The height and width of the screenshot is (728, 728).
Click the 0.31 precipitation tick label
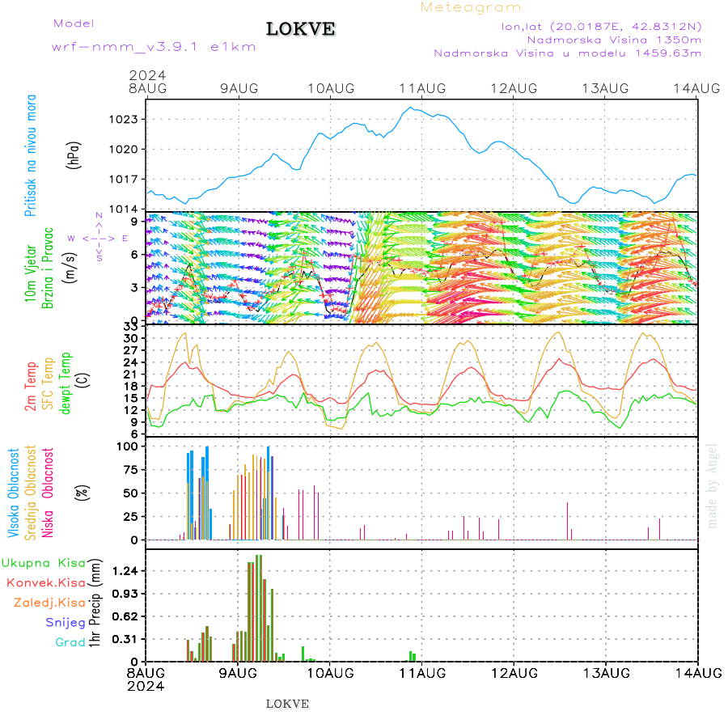point(125,639)
